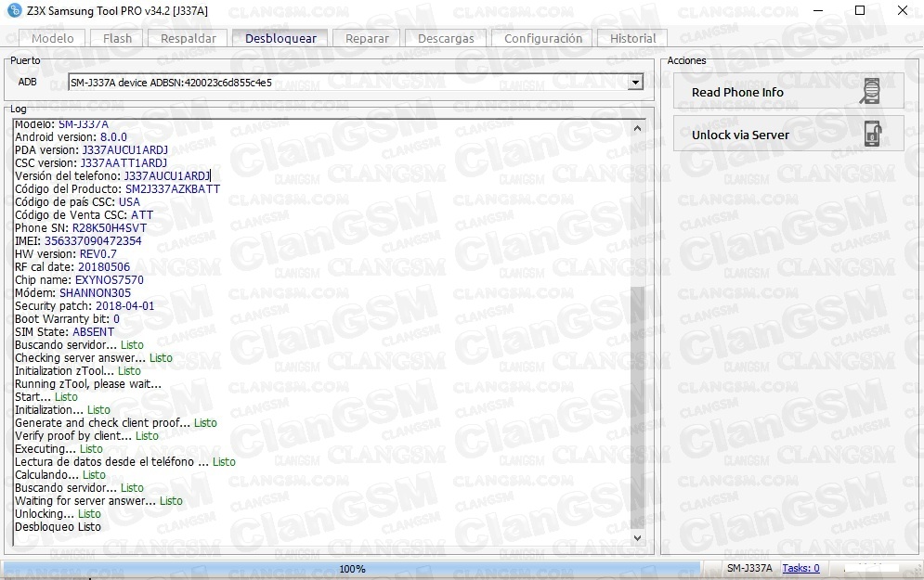Click Código de país CSC: USA line
This screenshot has height=580, width=924.
[x=77, y=202]
